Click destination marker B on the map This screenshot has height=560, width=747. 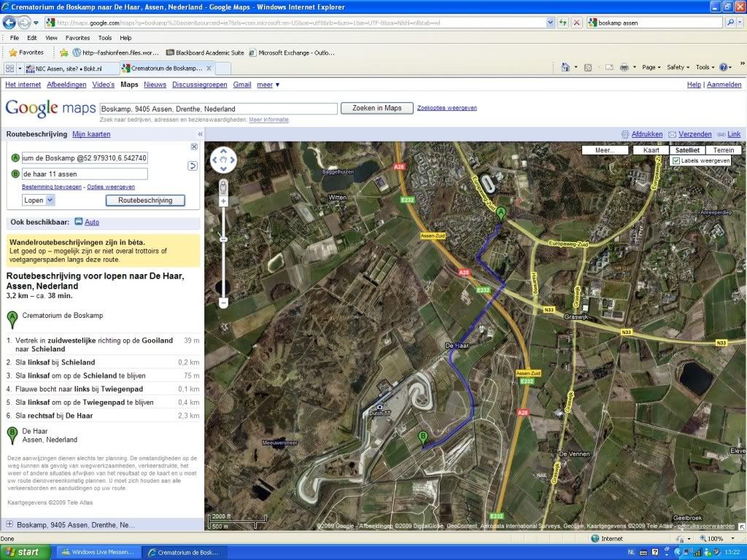(422, 438)
